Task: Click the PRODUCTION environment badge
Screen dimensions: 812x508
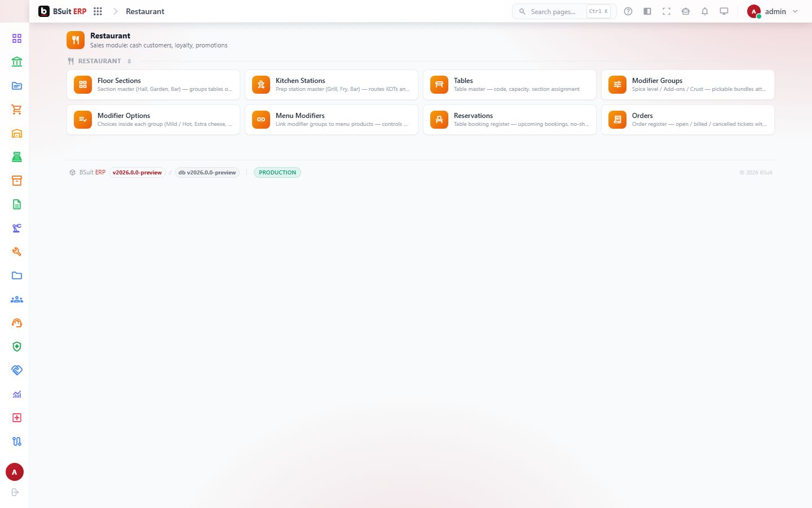Action: [x=277, y=173]
